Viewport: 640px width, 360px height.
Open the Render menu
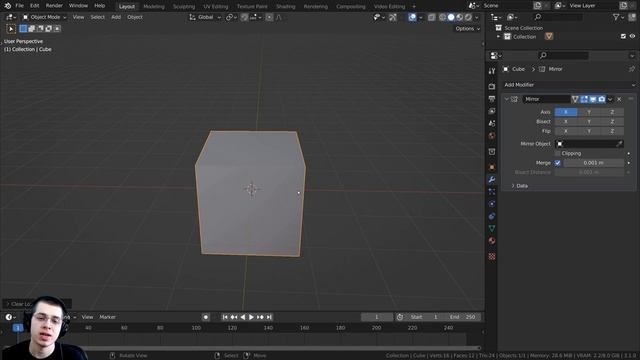pyautogui.click(x=54, y=6)
